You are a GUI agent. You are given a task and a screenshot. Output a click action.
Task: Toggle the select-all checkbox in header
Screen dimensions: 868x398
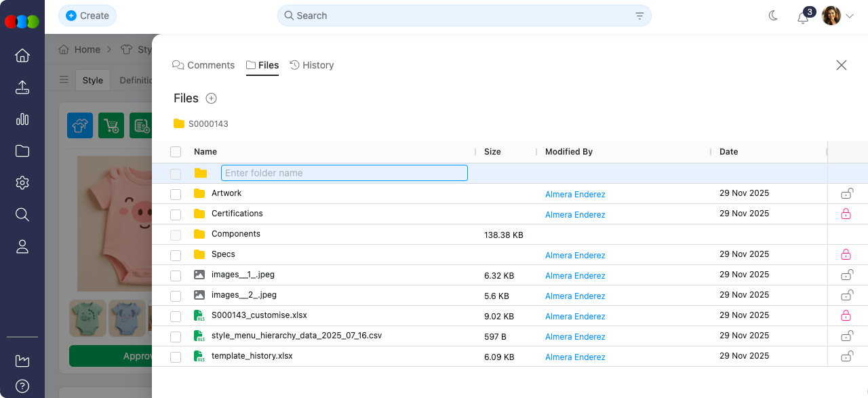click(x=176, y=152)
